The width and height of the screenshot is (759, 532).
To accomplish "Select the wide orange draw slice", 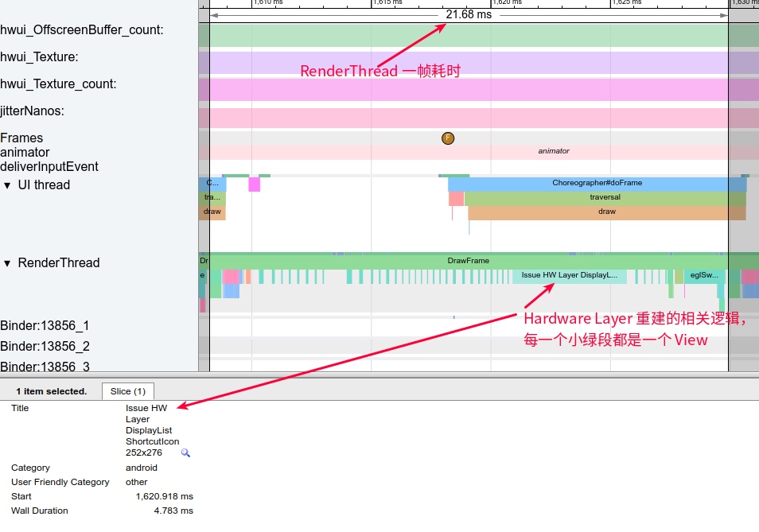I will [x=606, y=212].
